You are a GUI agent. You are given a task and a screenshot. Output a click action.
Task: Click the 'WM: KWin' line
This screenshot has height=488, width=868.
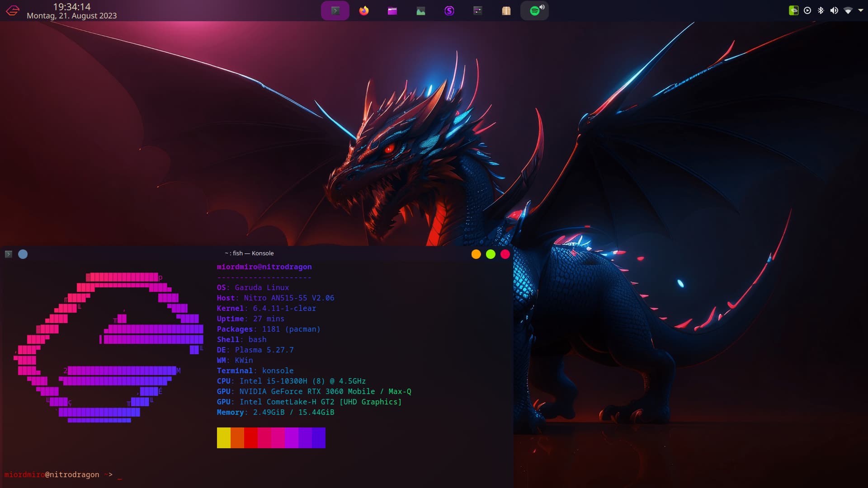point(235,361)
